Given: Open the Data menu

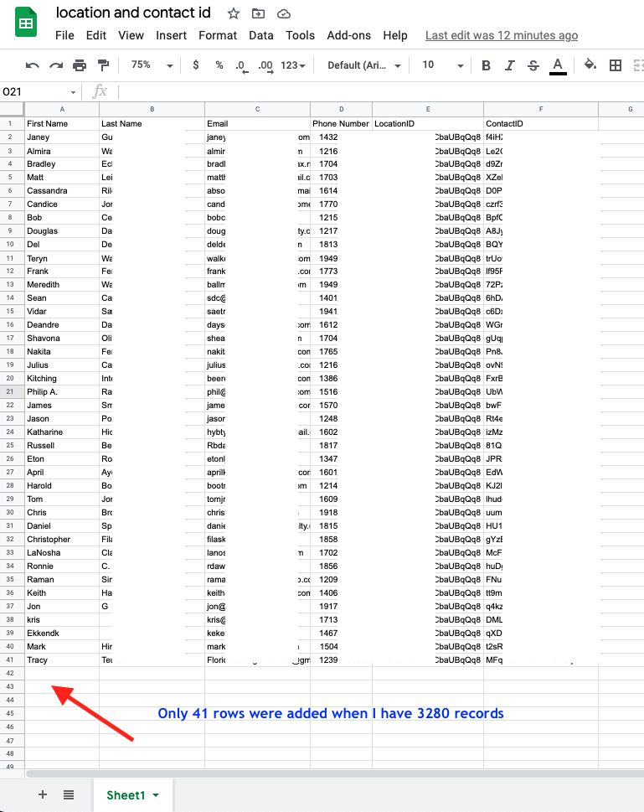Looking at the screenshot, I should point(261,35).
